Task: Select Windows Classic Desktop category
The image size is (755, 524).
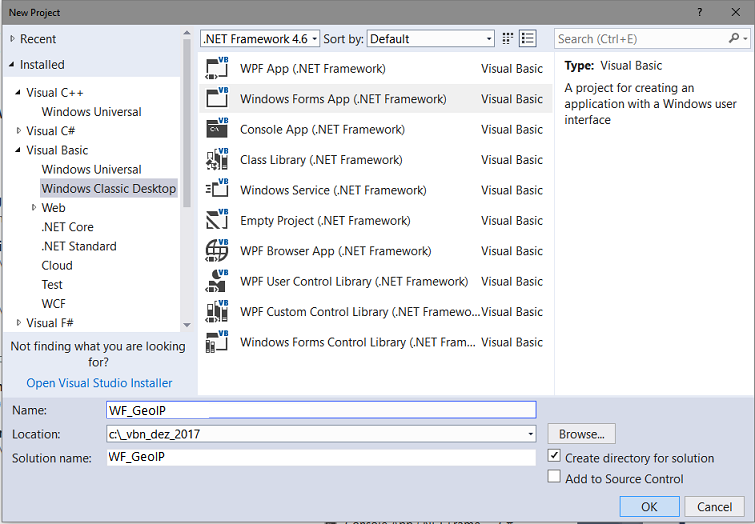Action: click(x=109, y=188)
